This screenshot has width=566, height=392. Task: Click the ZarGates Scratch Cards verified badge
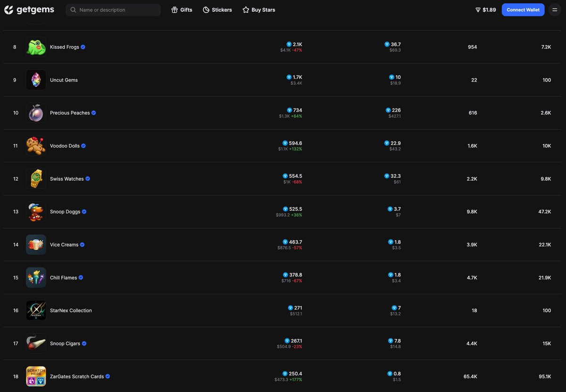(x=108, y=376)
